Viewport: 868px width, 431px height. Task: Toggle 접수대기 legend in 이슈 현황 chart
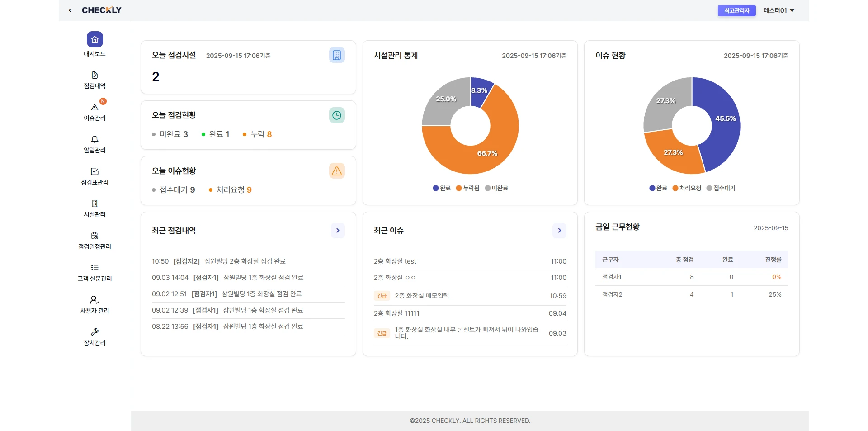[x=721, y=188]
